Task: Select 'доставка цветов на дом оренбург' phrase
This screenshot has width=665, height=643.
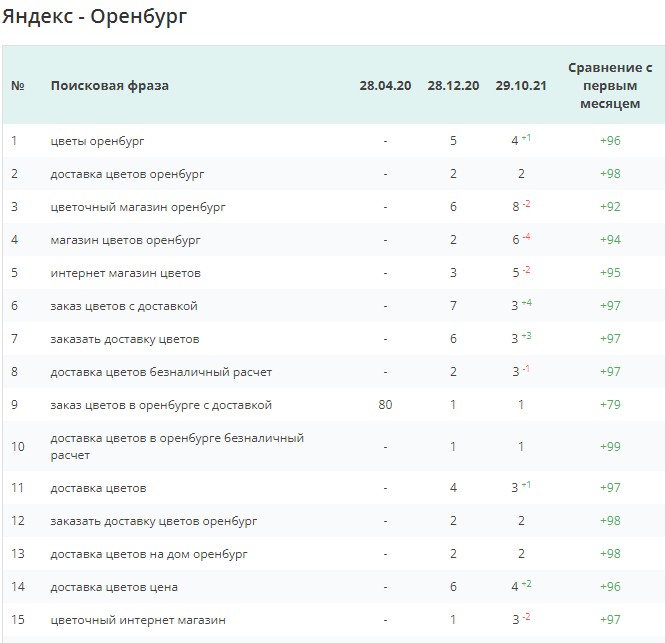Action: pyautogui.click(x=149, y=553)
